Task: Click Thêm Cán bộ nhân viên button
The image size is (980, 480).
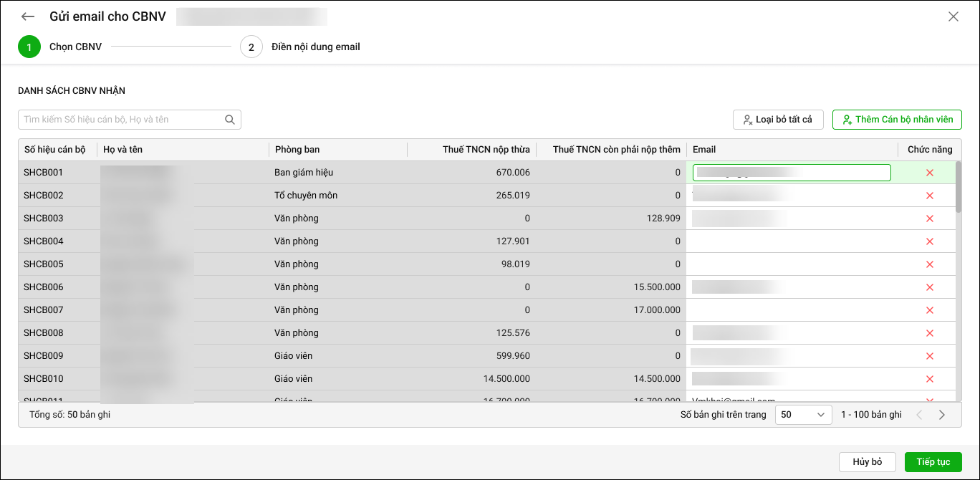Action: [x=897, y=120]
